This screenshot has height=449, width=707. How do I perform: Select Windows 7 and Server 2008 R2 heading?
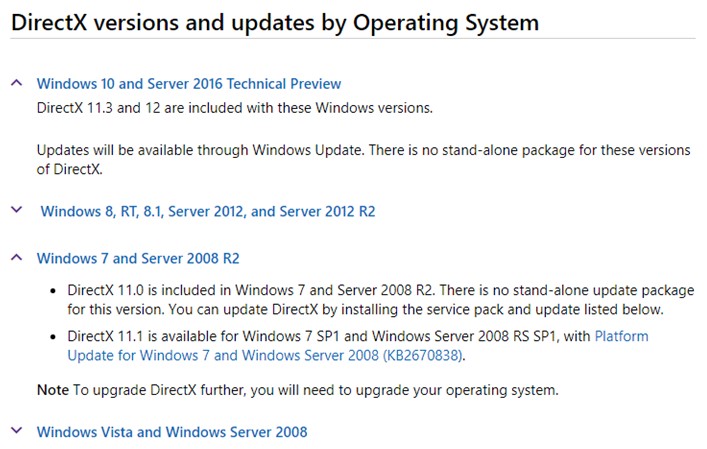pos(138,258)
